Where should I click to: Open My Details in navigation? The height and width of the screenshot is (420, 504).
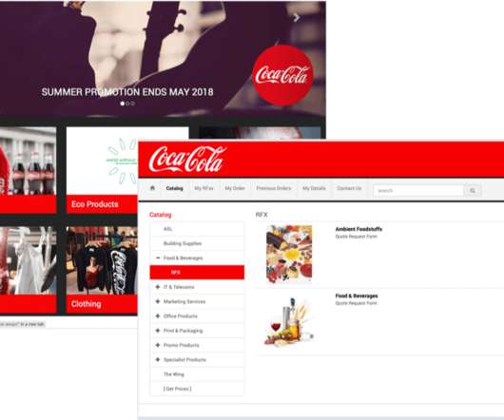coord(314,188)
